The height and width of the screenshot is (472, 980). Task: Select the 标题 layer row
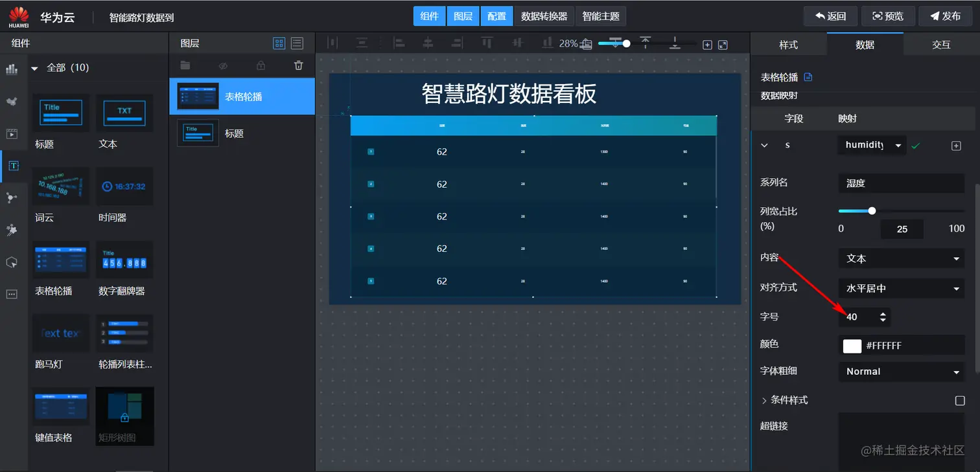tap(242, 133)
